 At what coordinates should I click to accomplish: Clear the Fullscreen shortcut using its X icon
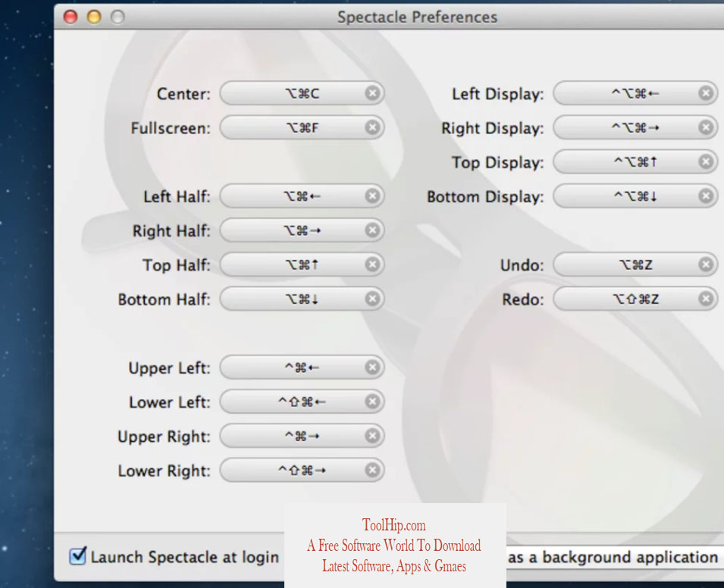pos(372,127)
